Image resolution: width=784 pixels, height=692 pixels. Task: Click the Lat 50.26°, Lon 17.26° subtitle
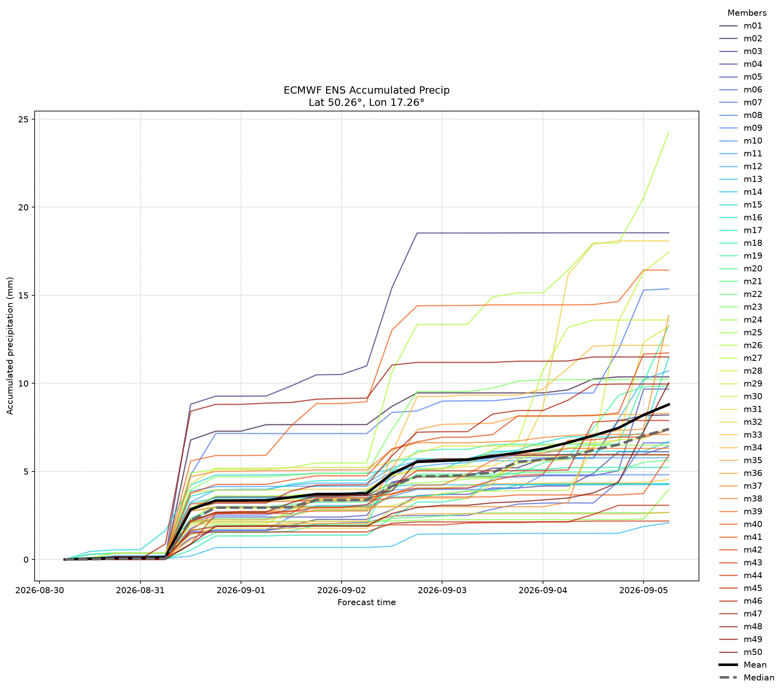[x=366, y=103]
